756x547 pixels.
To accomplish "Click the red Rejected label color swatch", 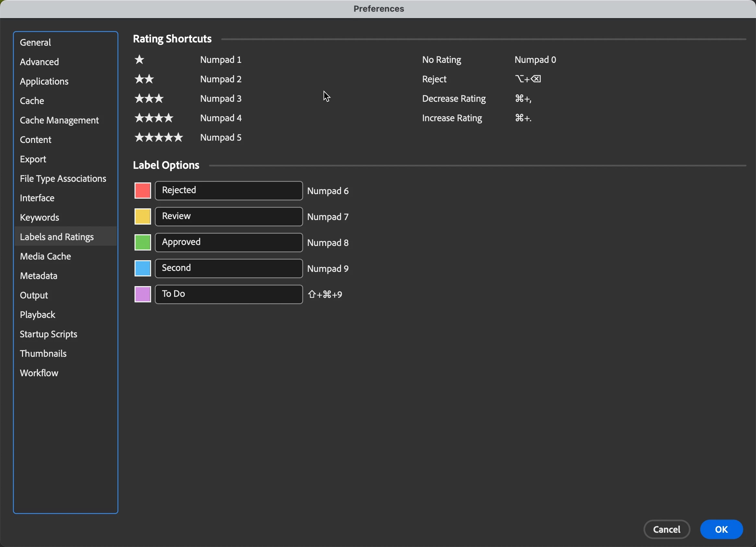I will [142, 191].
